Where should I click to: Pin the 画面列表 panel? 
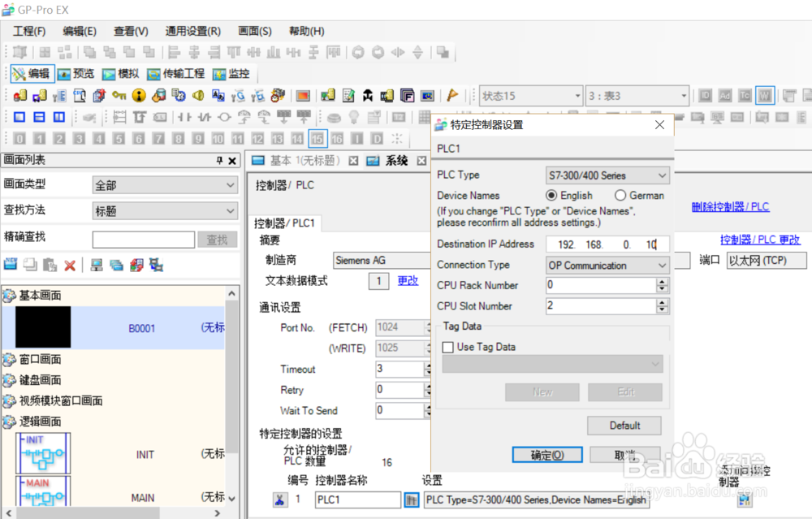[x=219, y=161]
